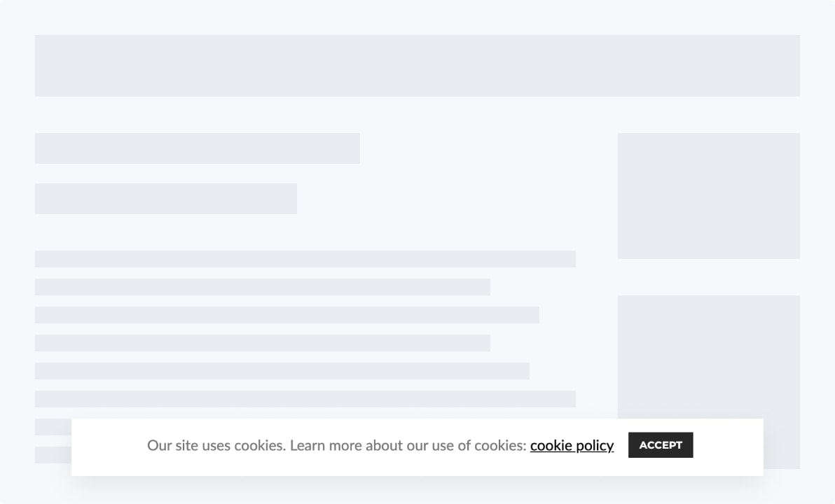Click the sixth paragraph placeholder line

pyautogui.click(x=305, y=399)
